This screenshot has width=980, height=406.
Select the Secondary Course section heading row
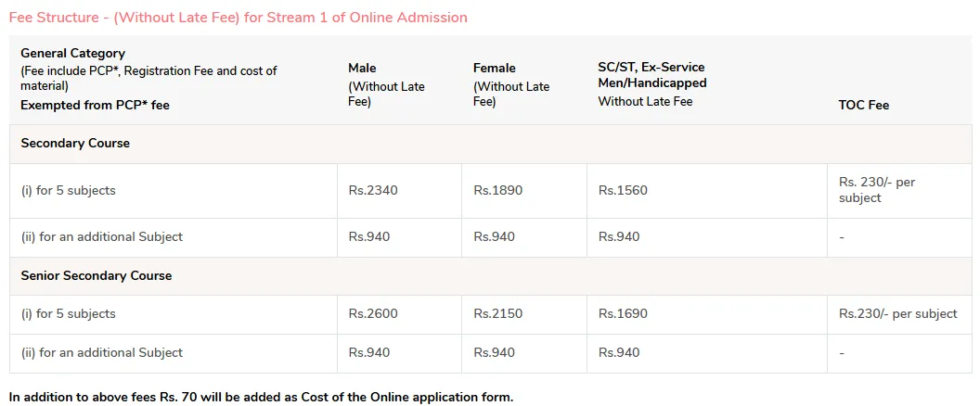75,144
